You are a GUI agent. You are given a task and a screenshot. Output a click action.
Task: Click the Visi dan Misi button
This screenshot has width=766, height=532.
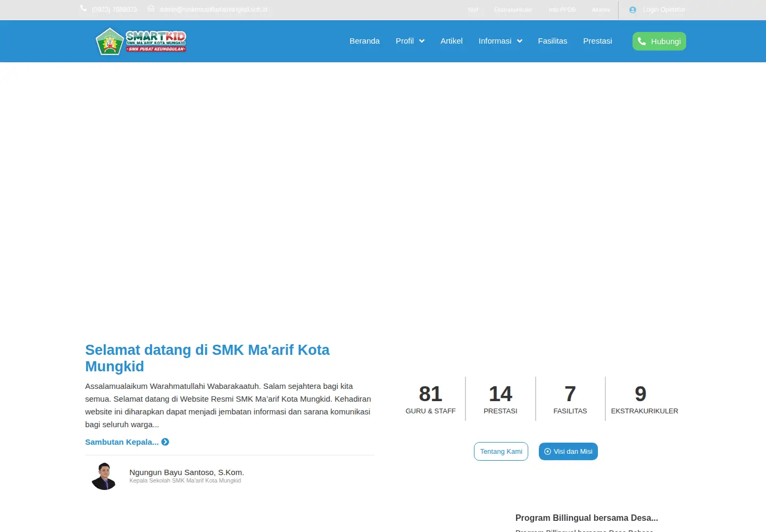[568, 452]
